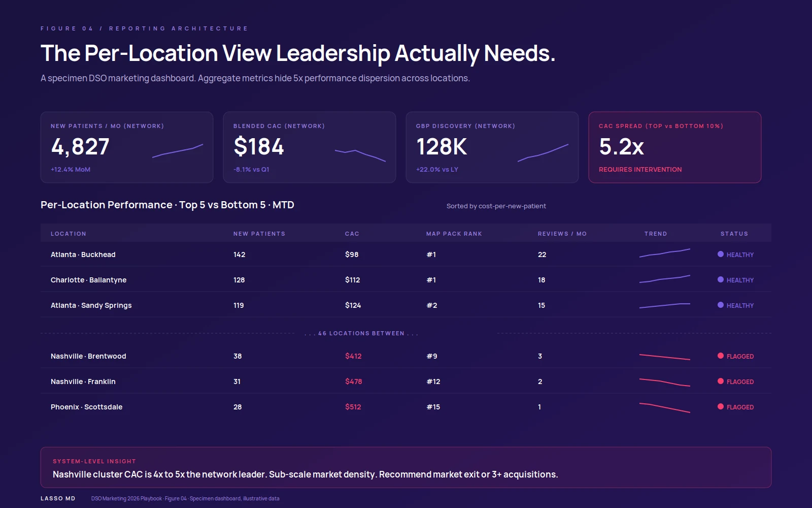Screen dimensions: 812x508
Task: Click the $124 CAC cell
Action: (x=353, y=305)
